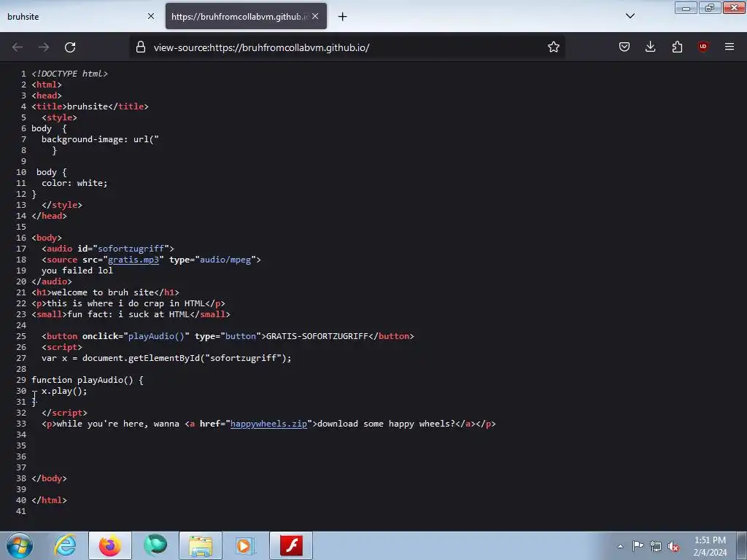747x560 pixels.
Task: Go forward to the next page
Action: (44, 47)
